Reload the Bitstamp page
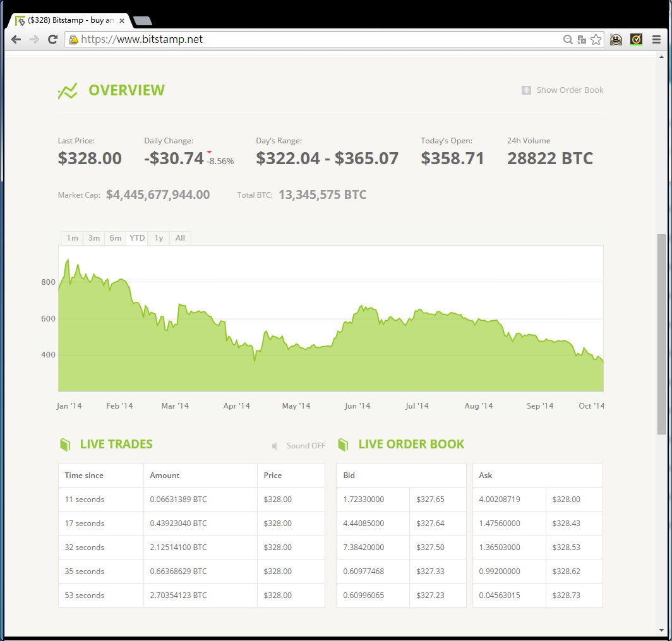672x641 pixels. [52, 39]
